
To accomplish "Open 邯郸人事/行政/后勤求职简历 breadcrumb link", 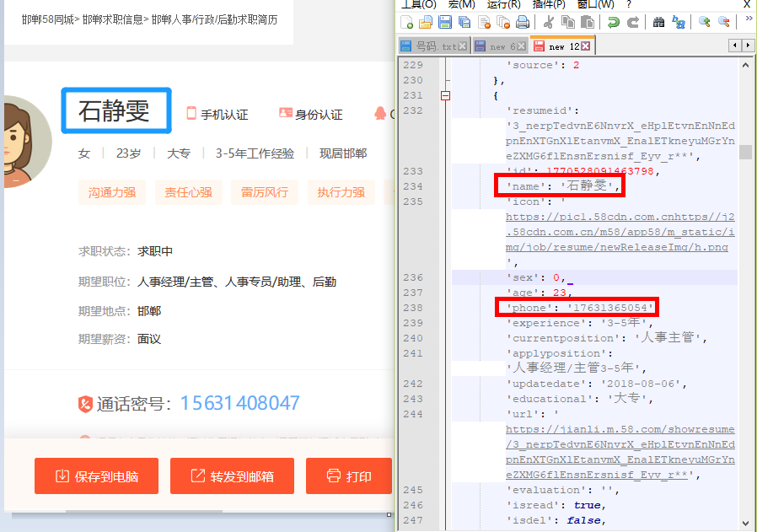I will coord(214,19).
